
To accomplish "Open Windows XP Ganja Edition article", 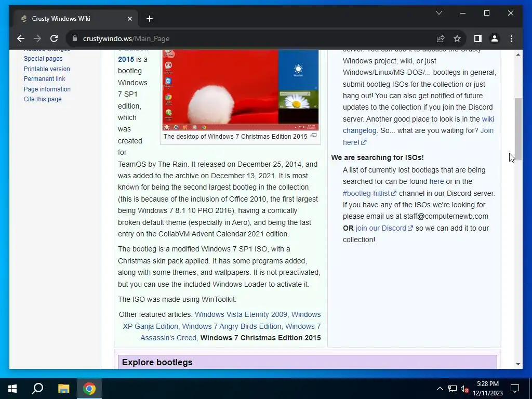I will click(150, 326).
